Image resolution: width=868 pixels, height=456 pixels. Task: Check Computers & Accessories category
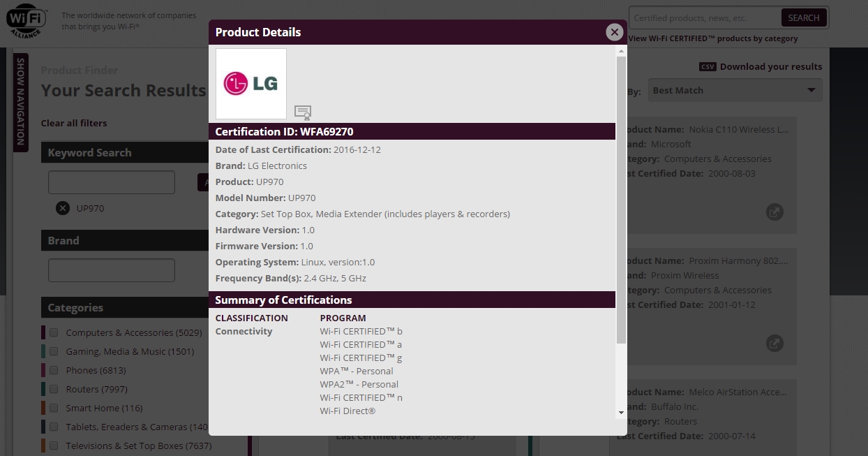tap(54, 332)
